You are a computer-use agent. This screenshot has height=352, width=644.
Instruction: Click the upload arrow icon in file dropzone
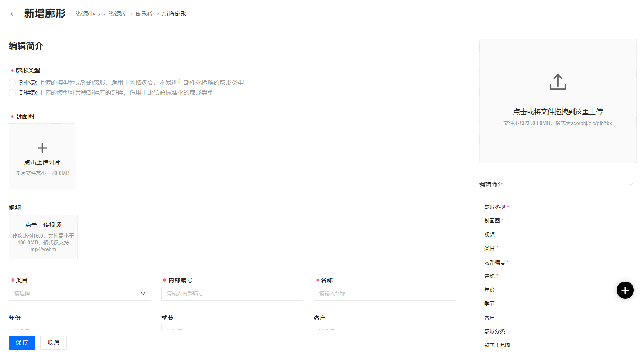pos(557,82)
